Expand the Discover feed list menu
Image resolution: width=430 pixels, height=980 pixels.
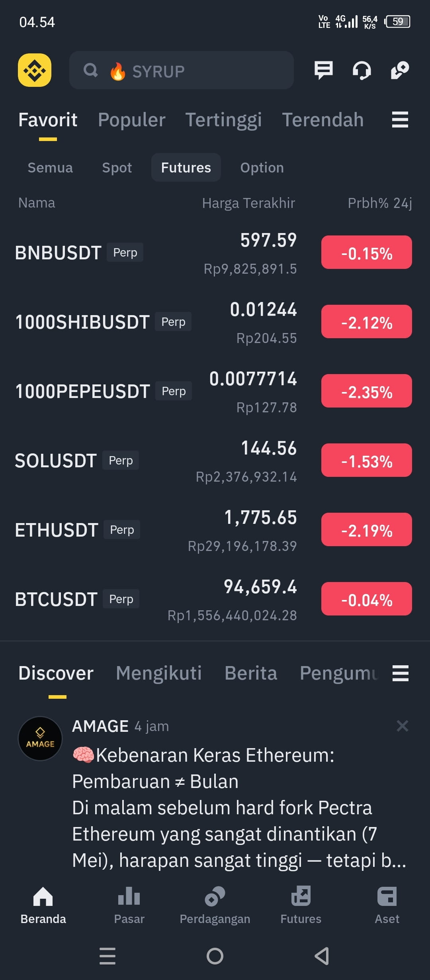[400, 673]
